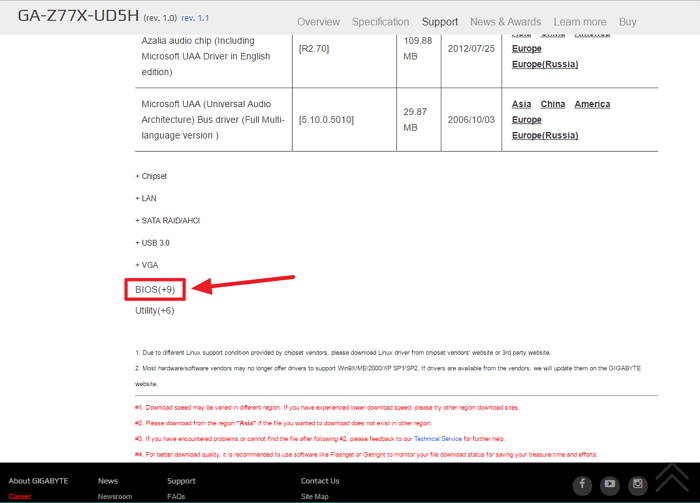Open the footer Support heading

(x=181, y=481)
